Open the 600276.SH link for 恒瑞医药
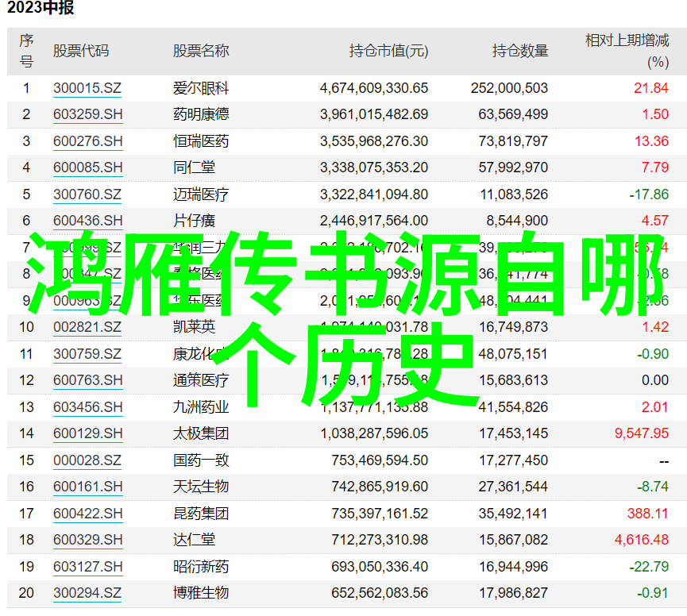This screenshot has width=687, height=616. click(x=88, y=141)
